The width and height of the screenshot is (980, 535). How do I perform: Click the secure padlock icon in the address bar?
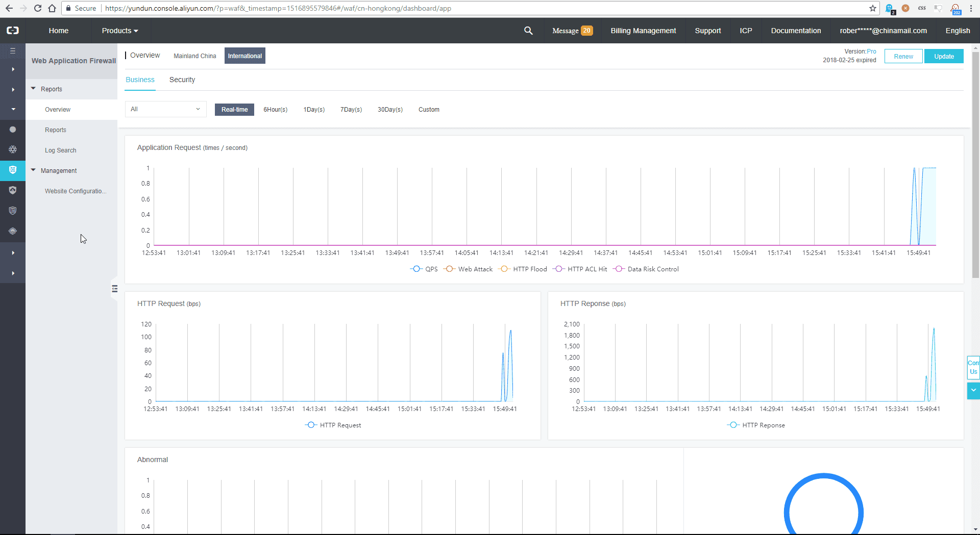coord(68,8)
